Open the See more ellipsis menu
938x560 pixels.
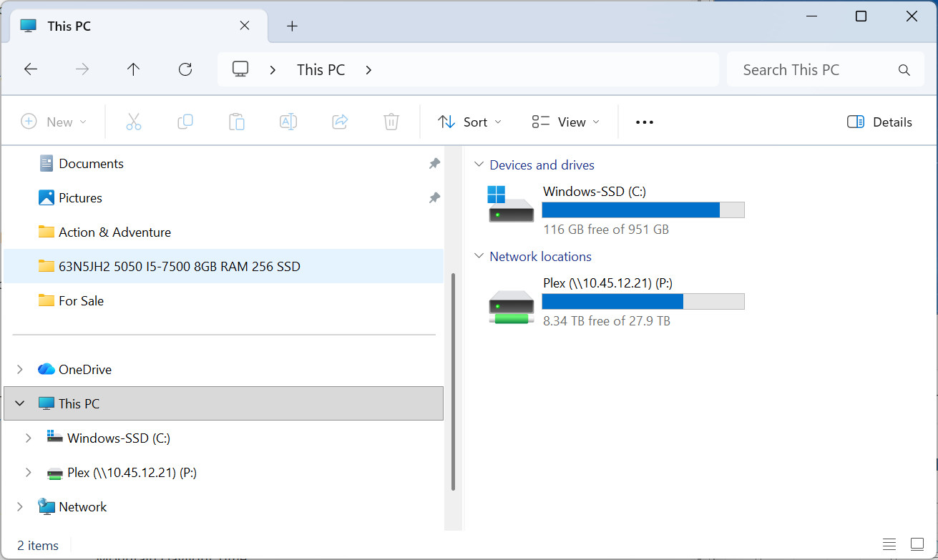[x=645, y=122]
